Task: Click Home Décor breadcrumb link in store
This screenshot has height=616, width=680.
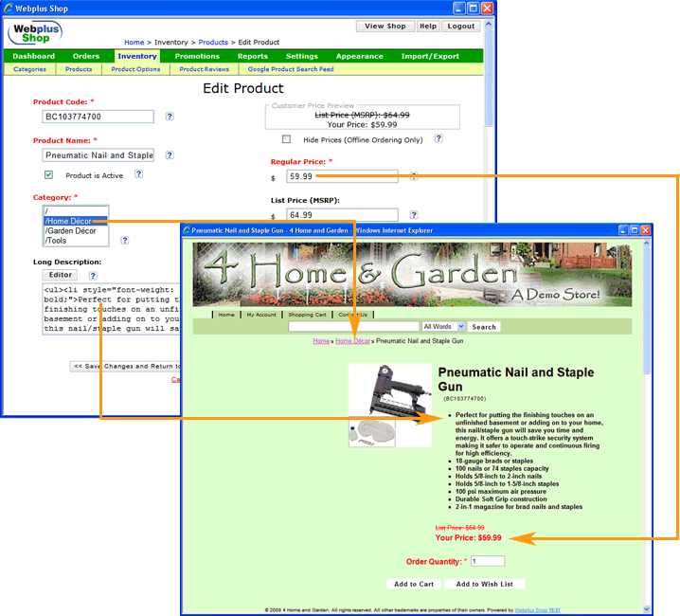Action: [352, 341]
